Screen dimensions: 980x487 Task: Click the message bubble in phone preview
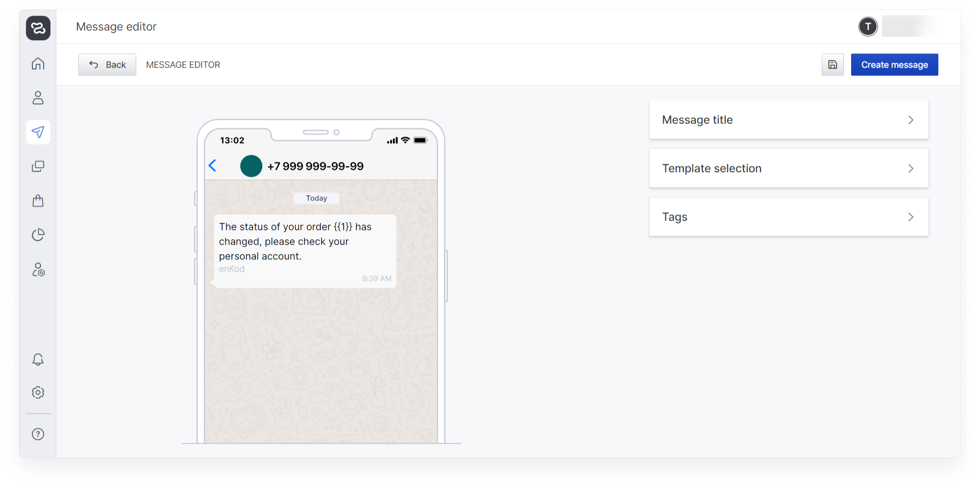click(305, 251)
